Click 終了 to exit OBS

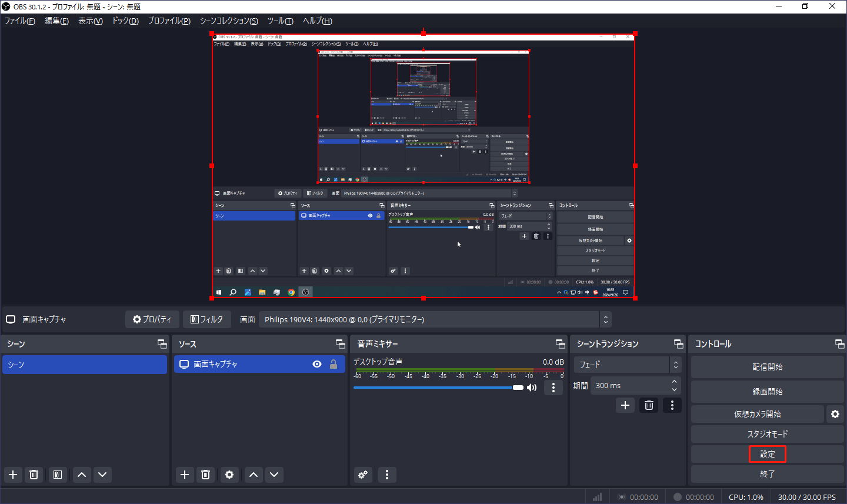[768, 474]
